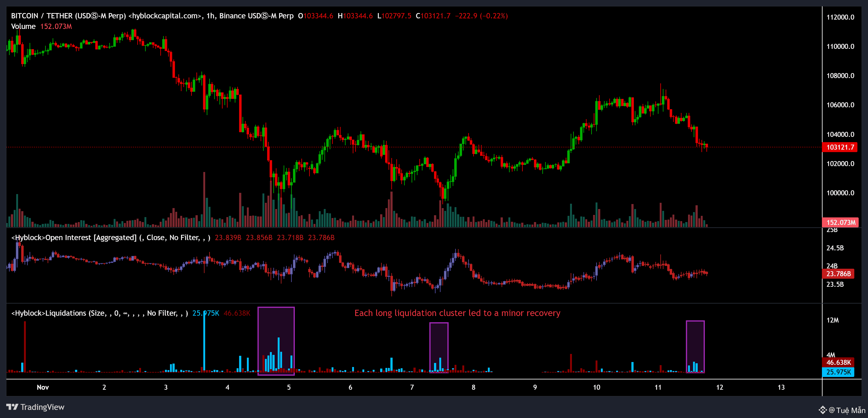
Task: Click the red 103121.7 current price tag
Action: click(840, 147)
